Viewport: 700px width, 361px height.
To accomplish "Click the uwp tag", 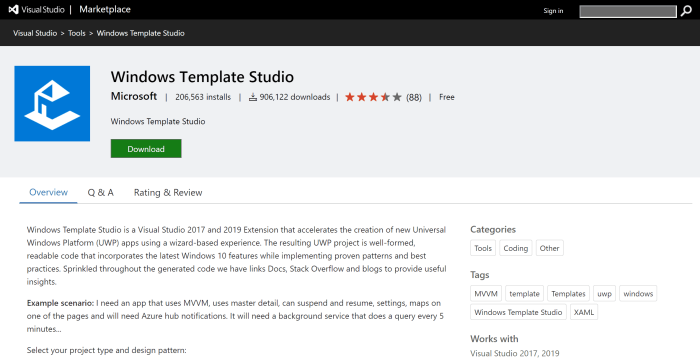I will coord(604,294).
